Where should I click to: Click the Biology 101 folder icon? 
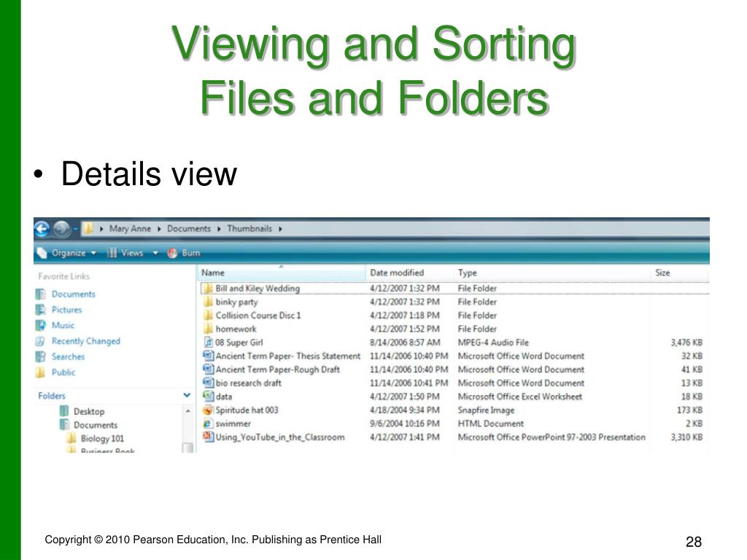point(71,438)
